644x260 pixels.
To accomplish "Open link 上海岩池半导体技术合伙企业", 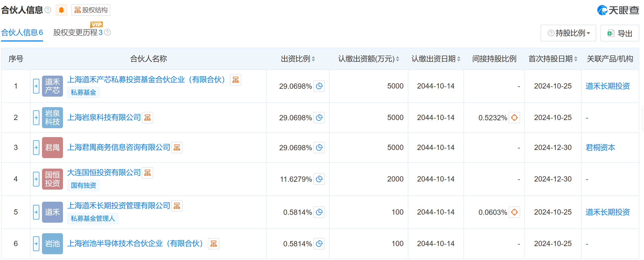I will pyautogui.click(x=136, y=243).
